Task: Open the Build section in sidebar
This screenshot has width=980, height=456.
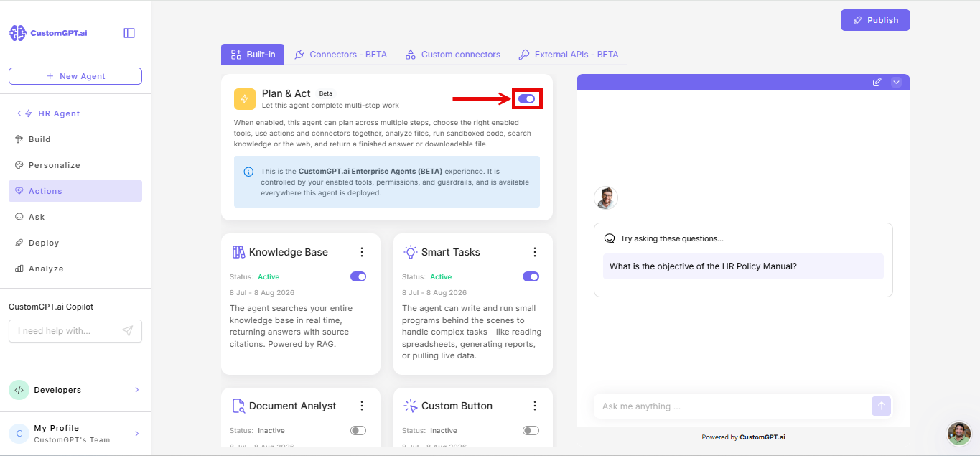Action: click(x=75, y=139)
